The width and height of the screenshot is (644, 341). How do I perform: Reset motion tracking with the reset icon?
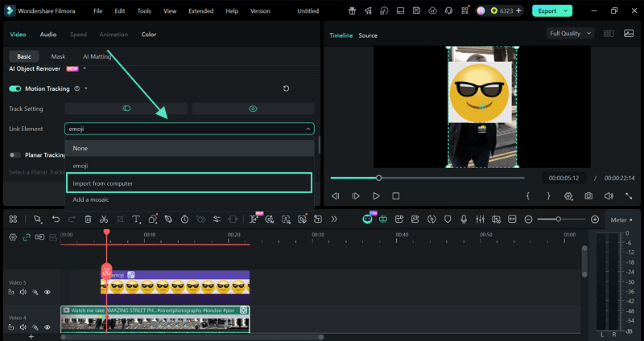(287, 88)
